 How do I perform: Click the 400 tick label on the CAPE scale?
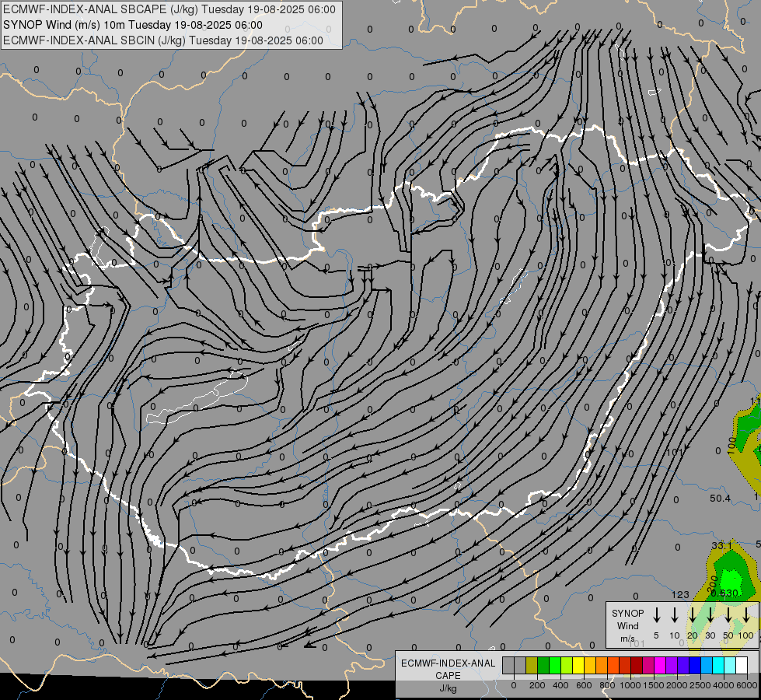click(560, 685)
